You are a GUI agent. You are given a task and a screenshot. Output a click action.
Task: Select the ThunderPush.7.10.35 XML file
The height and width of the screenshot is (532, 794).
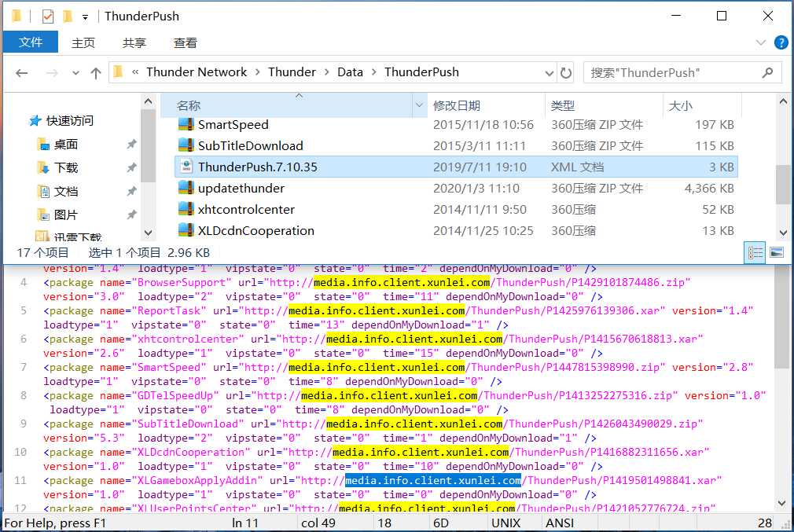[x=456, y=167]
